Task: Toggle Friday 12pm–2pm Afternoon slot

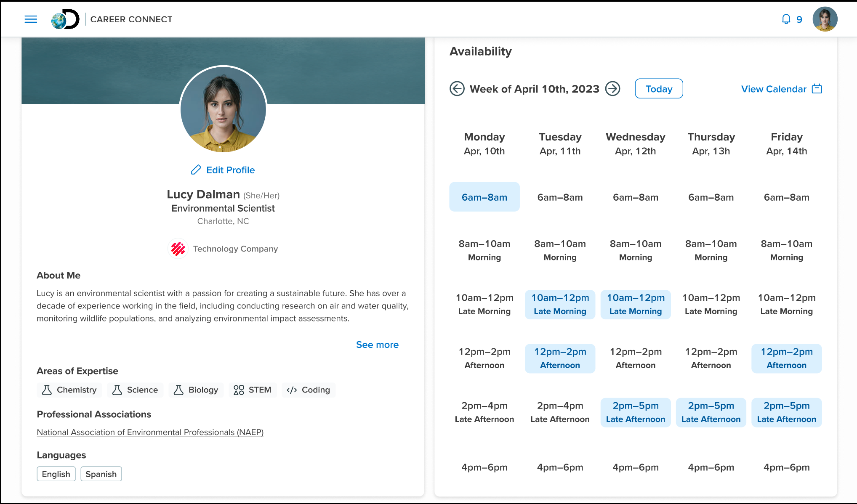Action: tap(787, 358)
